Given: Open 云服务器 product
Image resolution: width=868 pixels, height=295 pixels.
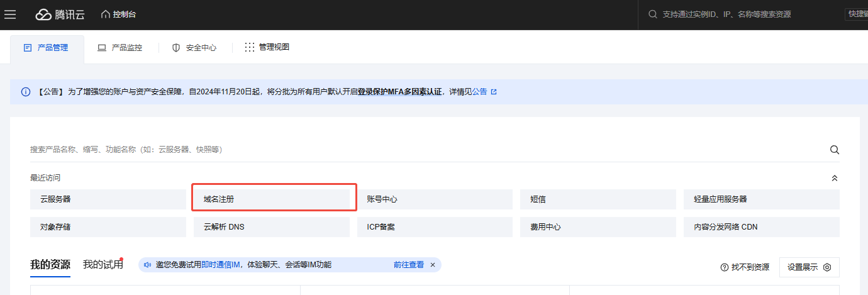Looking at the screenshot, I should pos(108,199).
